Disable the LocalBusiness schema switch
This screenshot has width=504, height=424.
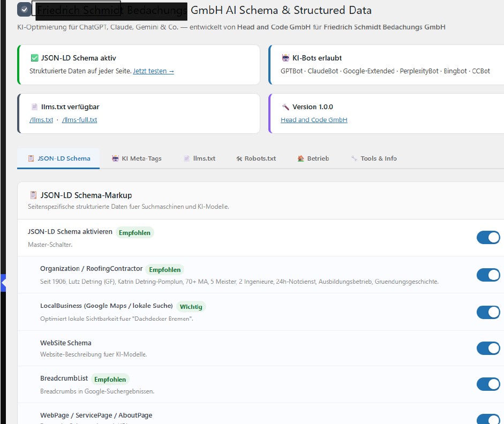[488, 312]
